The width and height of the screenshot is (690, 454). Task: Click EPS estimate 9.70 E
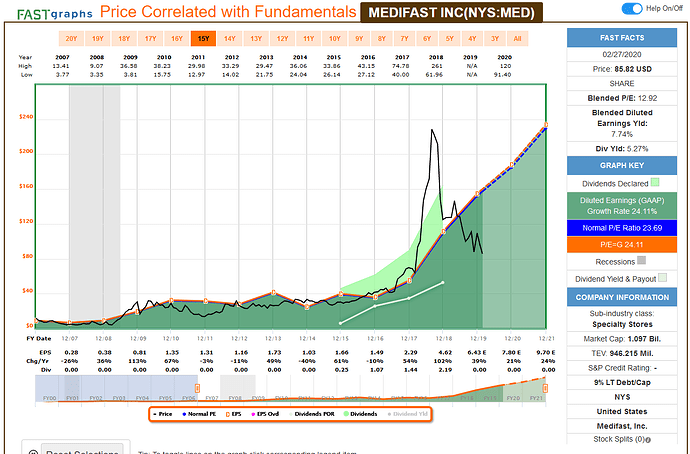[x=546, y=352]
